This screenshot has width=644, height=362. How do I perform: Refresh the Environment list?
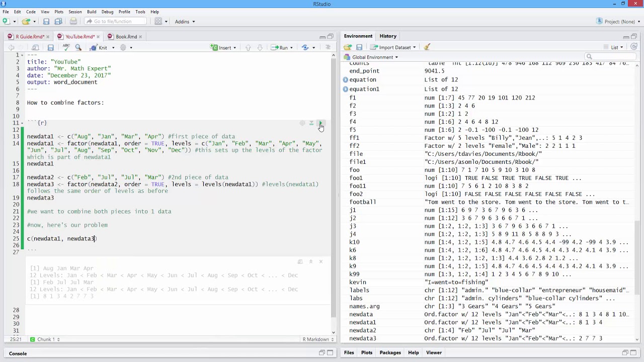[634, 47]
